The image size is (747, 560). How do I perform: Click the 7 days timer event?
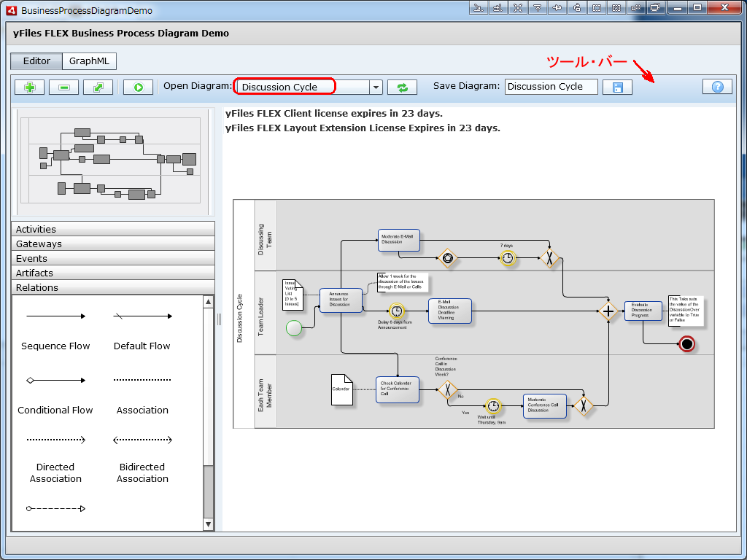508,258
